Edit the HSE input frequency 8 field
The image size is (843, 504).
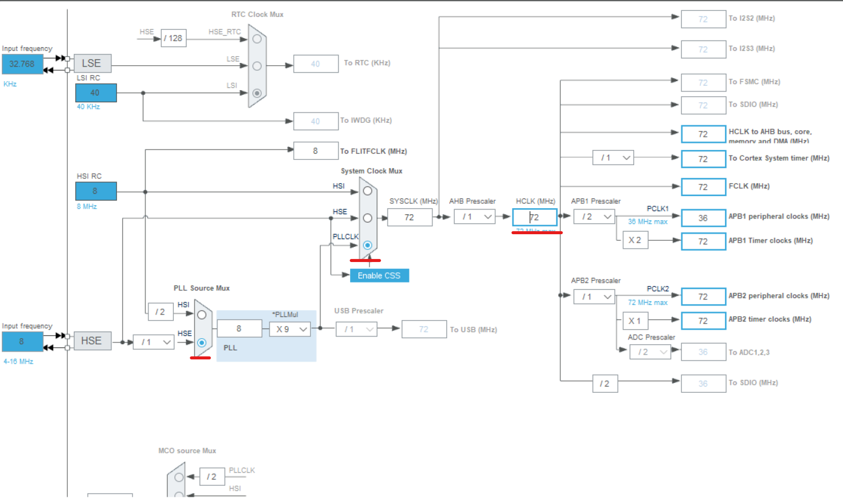(22, 341)
